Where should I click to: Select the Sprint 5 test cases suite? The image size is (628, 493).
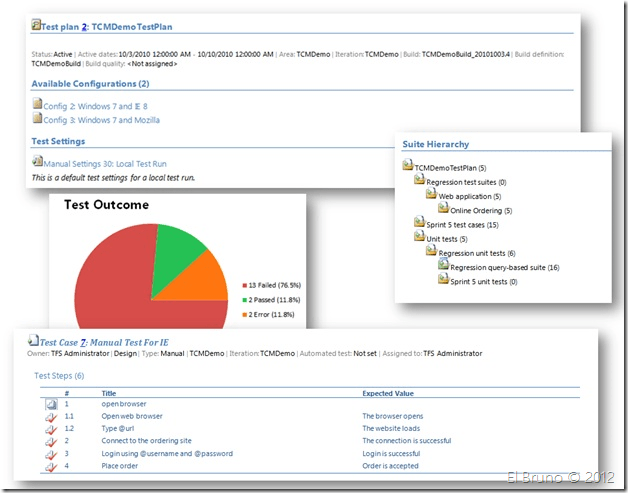(461, 224)
